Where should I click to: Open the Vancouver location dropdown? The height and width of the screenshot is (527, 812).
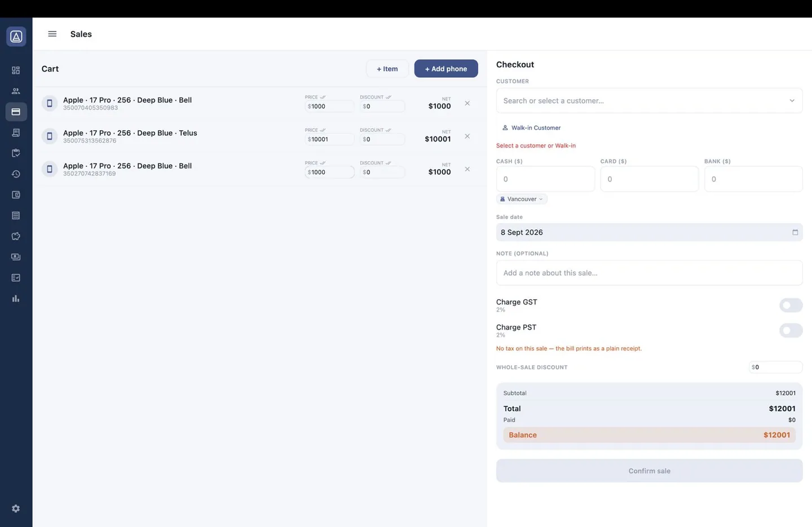coord(522,199)
